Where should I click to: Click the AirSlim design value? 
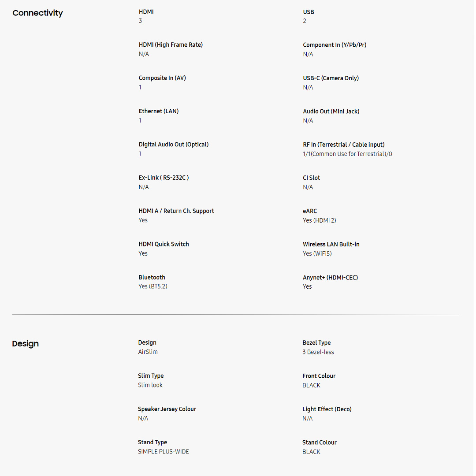pos(148,352)
